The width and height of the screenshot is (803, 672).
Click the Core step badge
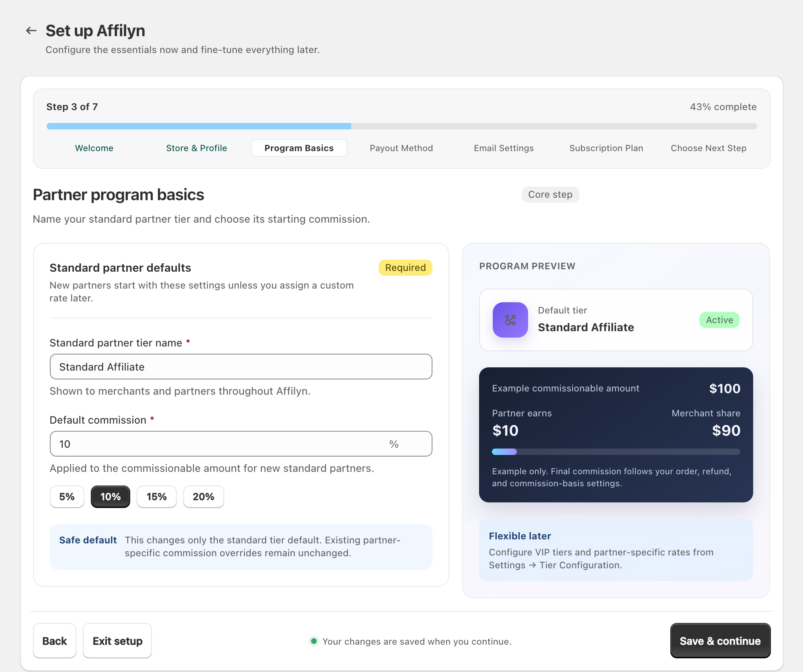pyautogui.click(x=550, y=195)
